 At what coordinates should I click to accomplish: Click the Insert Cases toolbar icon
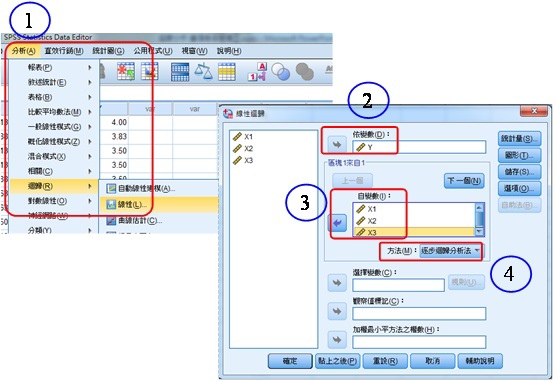tap(126, 71)
